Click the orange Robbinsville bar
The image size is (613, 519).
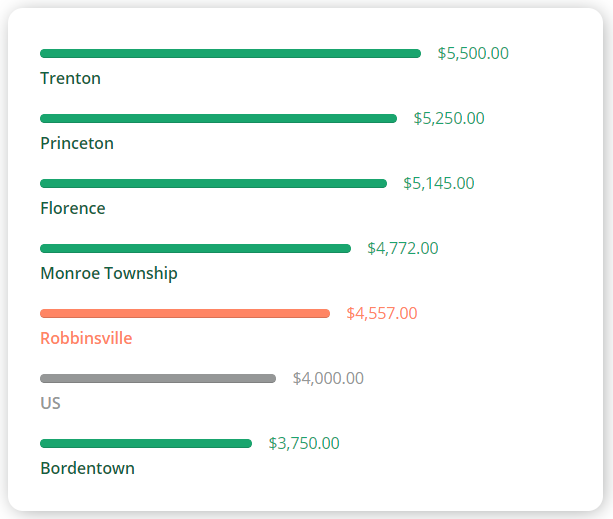click(185, 313)
